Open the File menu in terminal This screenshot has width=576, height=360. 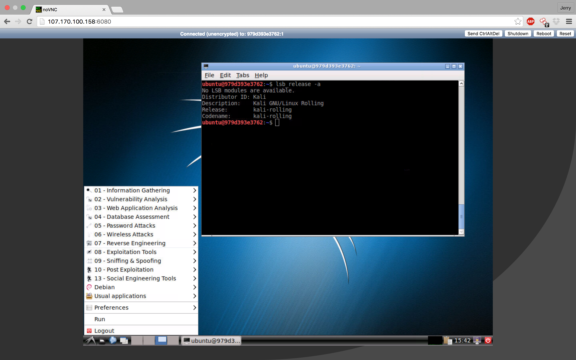point(209,75)
